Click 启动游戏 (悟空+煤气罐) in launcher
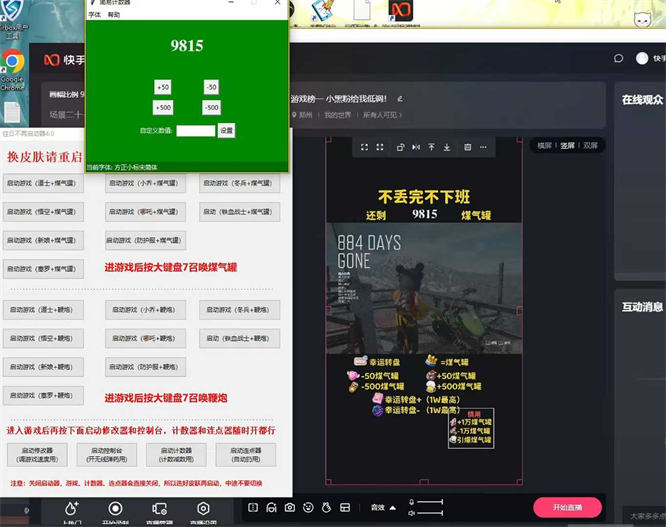This screenshot has height=527, width=666. (x=43, y=212)
